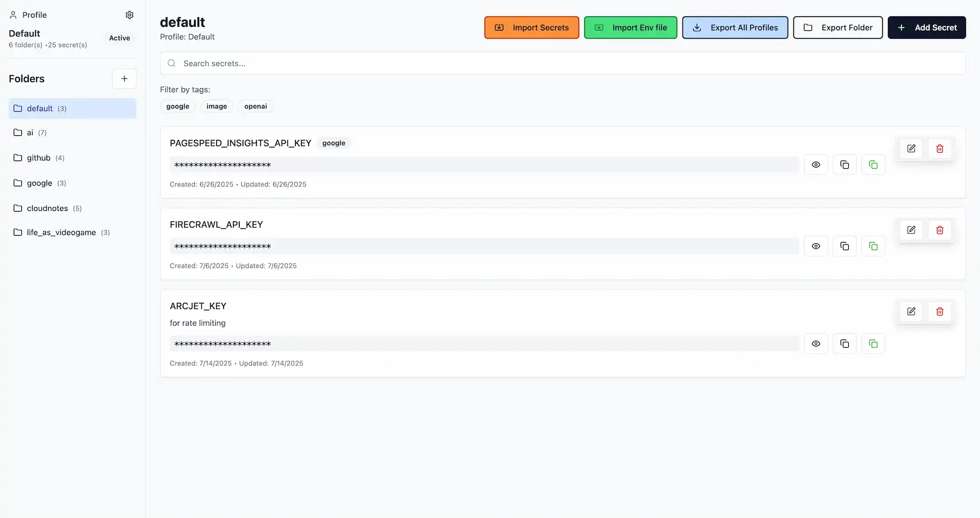Select the cloudnotes folder
This screenshot has height=518, width=980.
[48, 208]
